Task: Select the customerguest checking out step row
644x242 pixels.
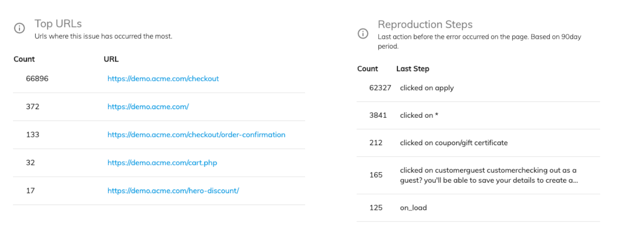Action: pyautogui.click(x=478, y=175)
